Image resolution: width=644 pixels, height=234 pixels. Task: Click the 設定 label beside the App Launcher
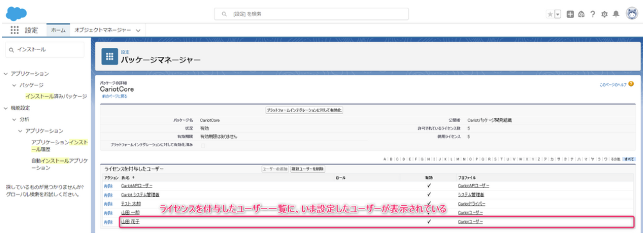32,30
